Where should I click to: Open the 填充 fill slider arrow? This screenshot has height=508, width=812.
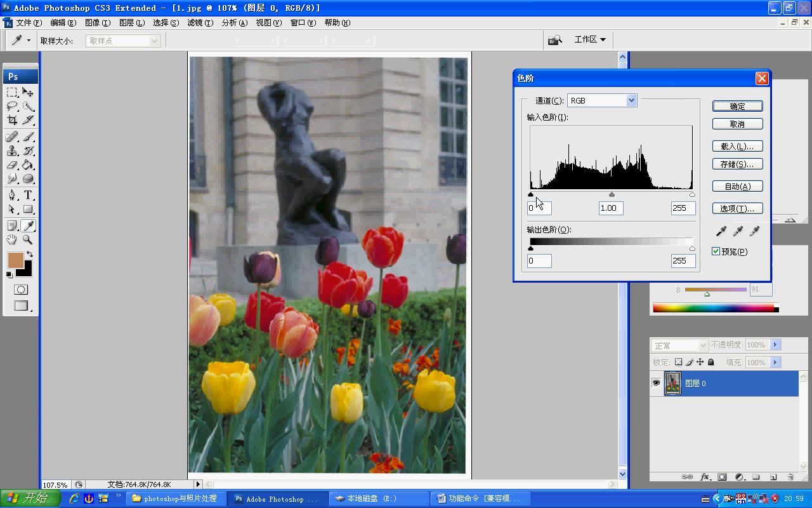775,363
